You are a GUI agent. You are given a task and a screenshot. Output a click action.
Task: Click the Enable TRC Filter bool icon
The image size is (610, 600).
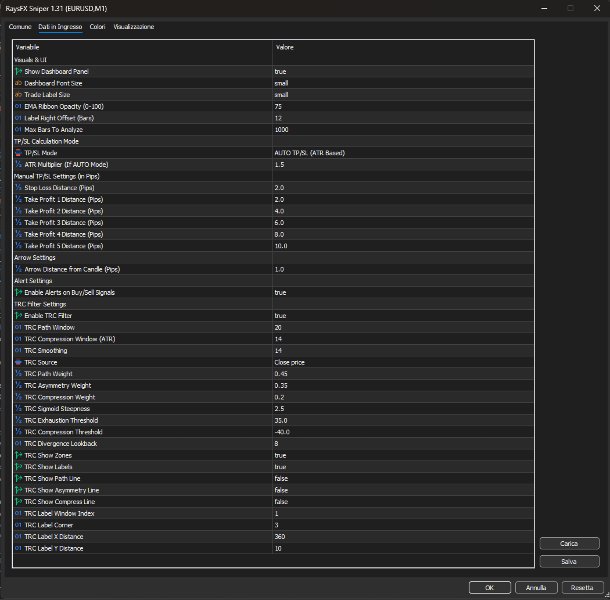[18, 316]
